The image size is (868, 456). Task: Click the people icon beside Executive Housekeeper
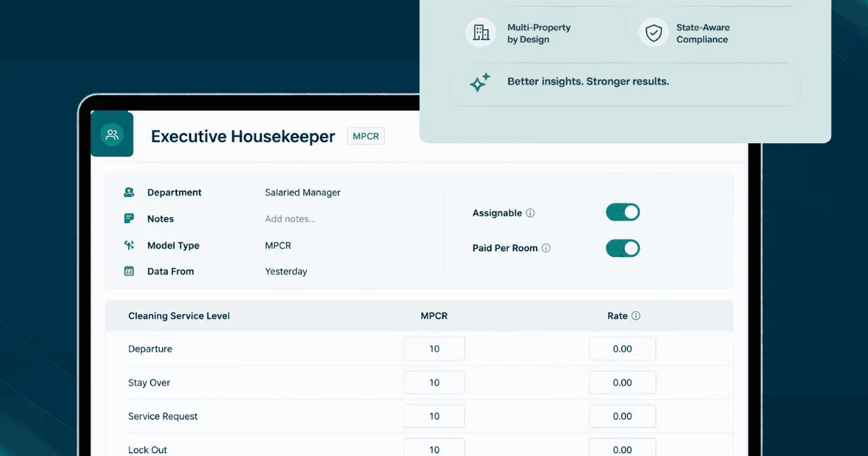pyautogui.click(x=111, y=135)
